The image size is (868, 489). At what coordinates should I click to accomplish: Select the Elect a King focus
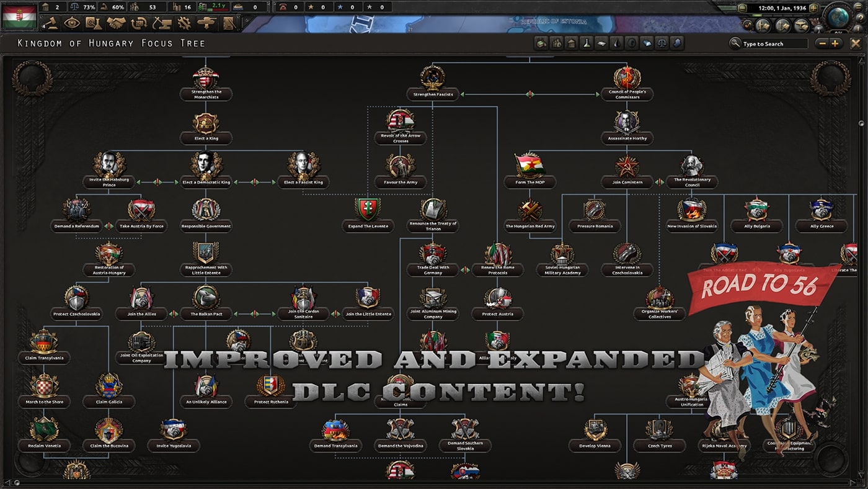pos(206,125)
